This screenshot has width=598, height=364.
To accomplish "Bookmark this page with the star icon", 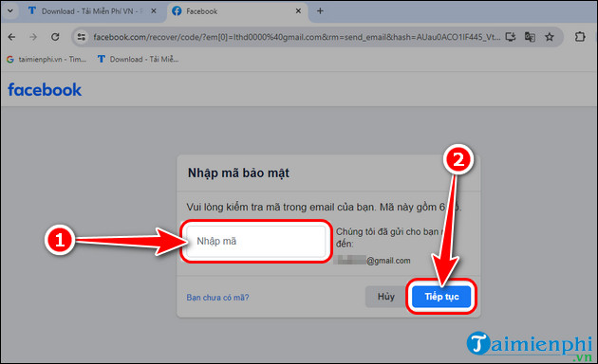I will (550, 37).
